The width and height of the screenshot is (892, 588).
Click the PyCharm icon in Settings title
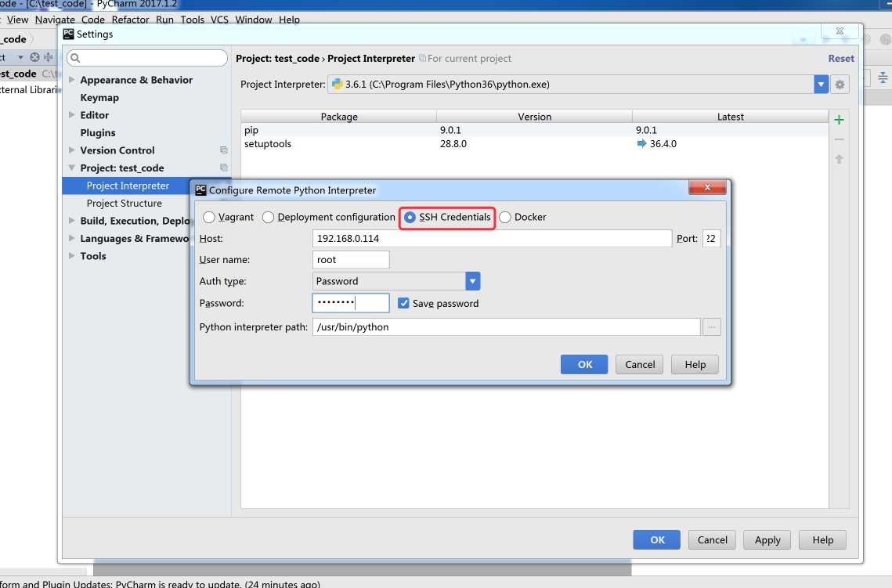point(68,34)
